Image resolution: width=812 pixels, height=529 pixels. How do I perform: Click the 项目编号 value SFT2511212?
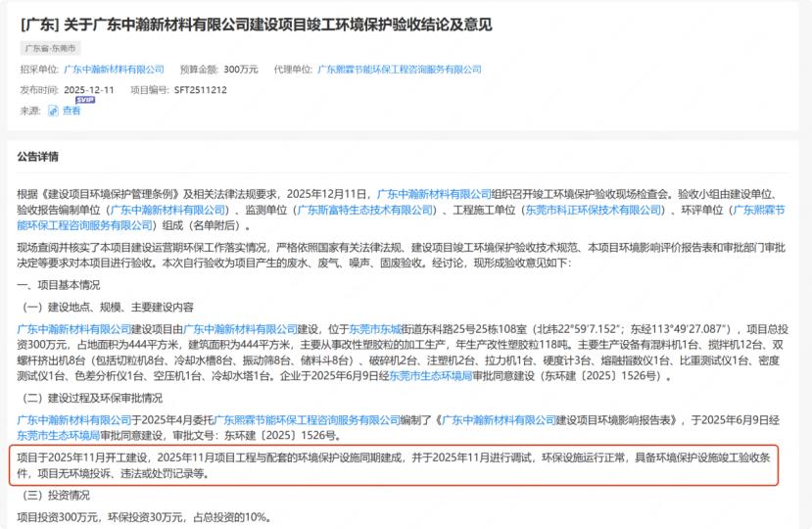201,89
